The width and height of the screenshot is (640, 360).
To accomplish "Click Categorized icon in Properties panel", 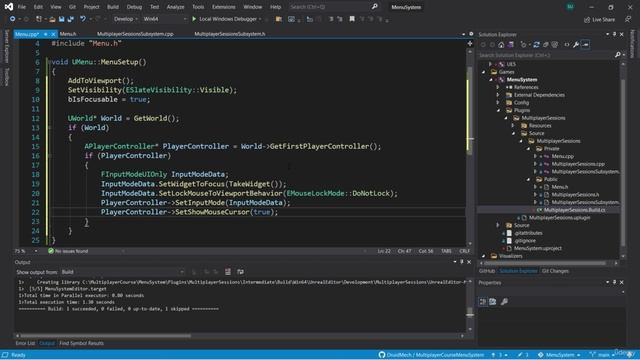I will point(483,302).
